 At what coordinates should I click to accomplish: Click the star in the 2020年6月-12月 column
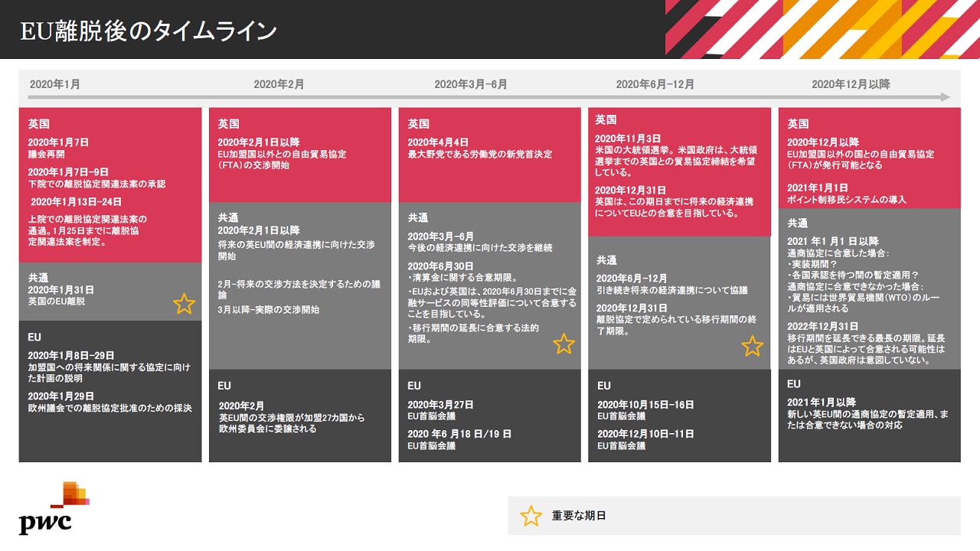(753, 347)
